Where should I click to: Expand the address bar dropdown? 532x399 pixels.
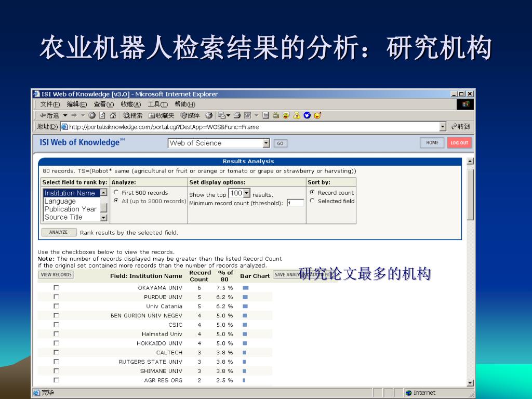pos(443,127)
